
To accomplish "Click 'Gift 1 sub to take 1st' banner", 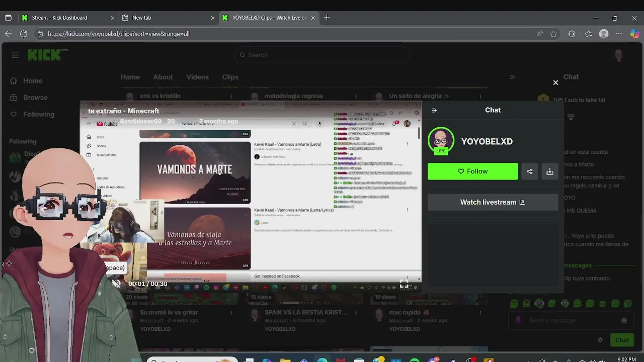I will coord(579,100).
